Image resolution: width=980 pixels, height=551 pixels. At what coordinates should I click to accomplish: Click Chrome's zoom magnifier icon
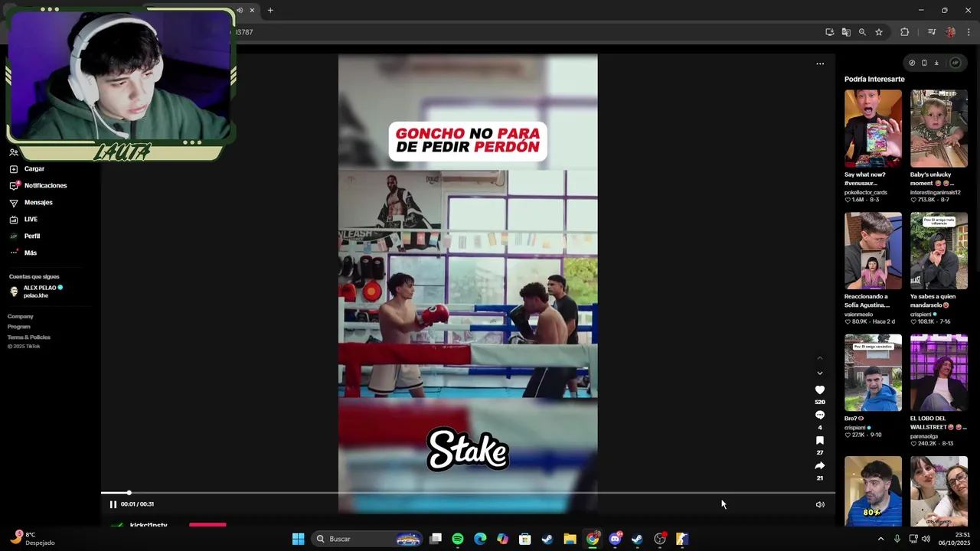[x=862, y=32]
